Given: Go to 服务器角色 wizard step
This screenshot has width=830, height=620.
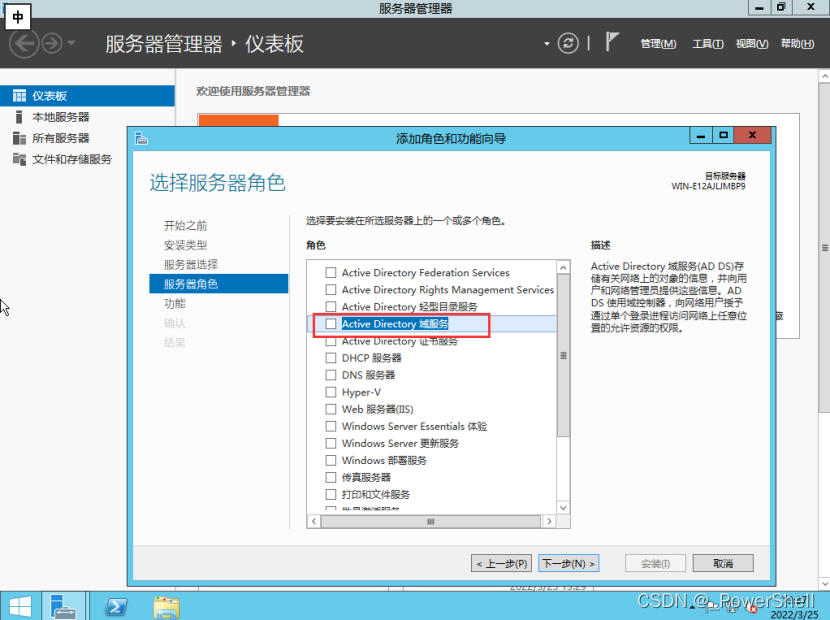Looking at the screenshot, I should 219,284.
